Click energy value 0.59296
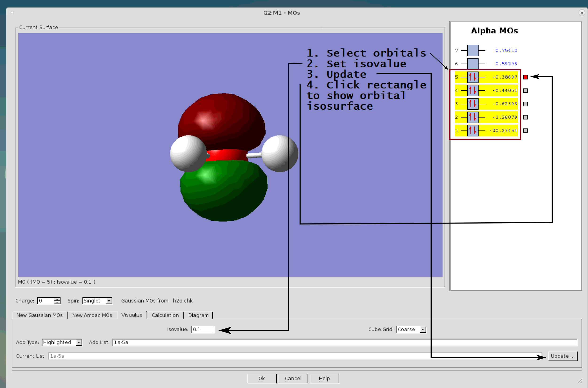588x388 pixels. (x=506, y=64)
